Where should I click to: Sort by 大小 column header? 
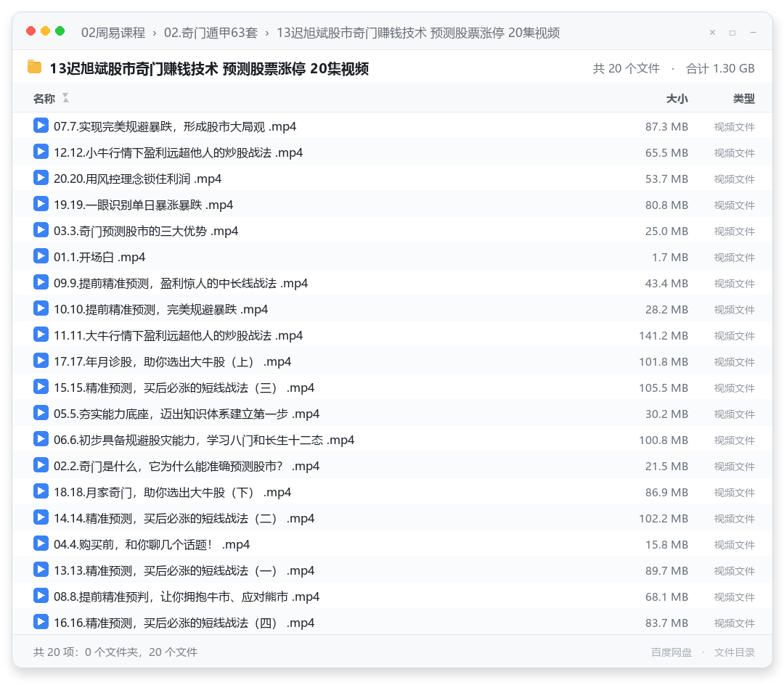(677, 99)
